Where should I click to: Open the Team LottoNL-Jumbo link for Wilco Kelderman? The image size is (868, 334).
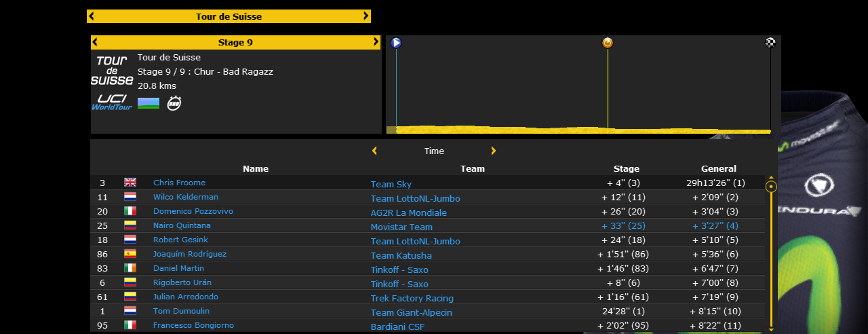pyautogui.click(x=415, y=198)
